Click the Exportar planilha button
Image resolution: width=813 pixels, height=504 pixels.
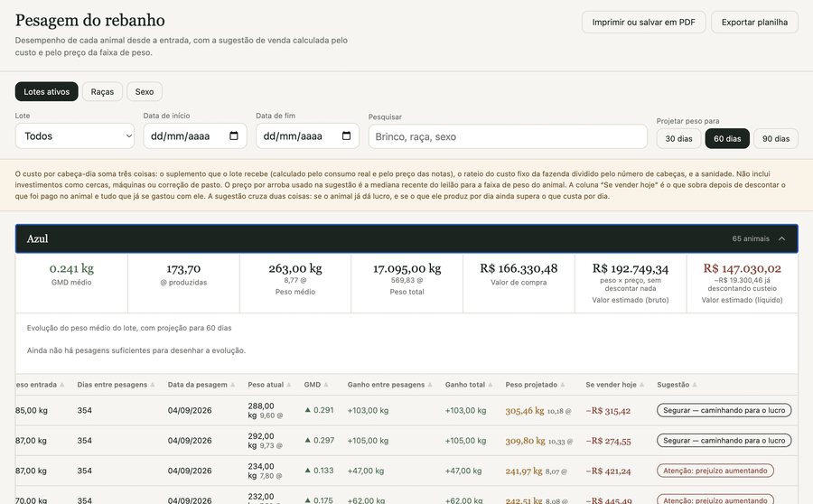[754, 23]
